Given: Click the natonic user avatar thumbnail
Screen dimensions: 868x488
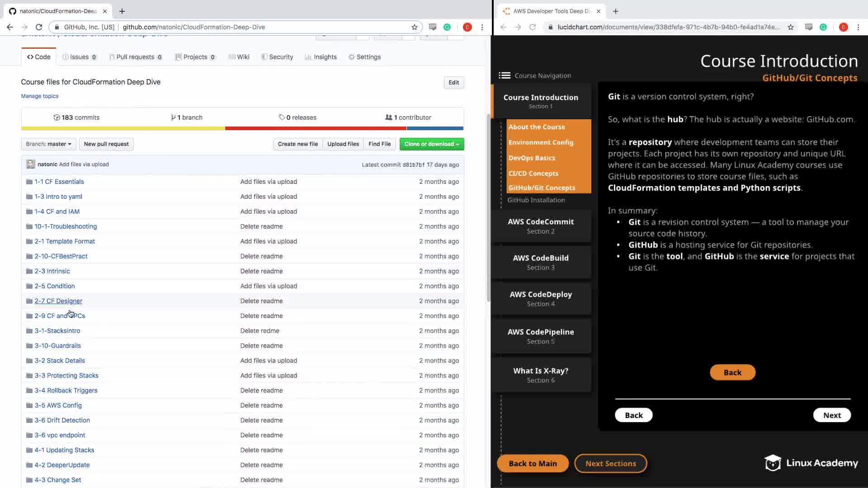Looking at the screenshot, I should click(30, 164).
